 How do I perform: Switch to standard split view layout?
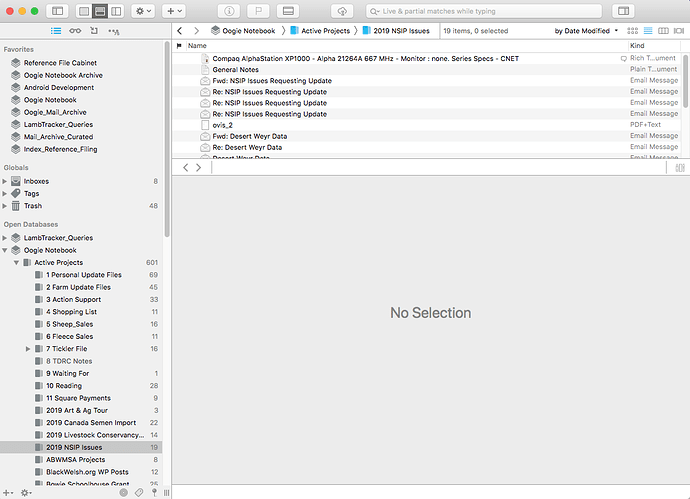100,11
